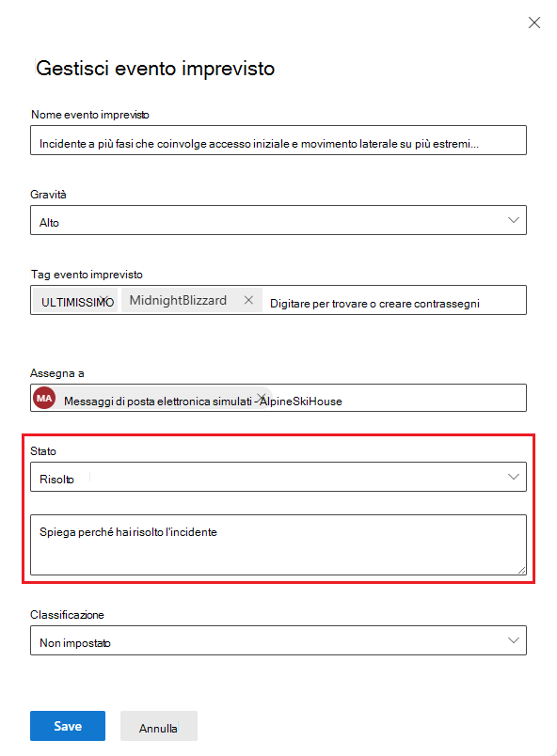557x756 pixels.
Task: Click the dialog close X icon
Action: (534, 23)
